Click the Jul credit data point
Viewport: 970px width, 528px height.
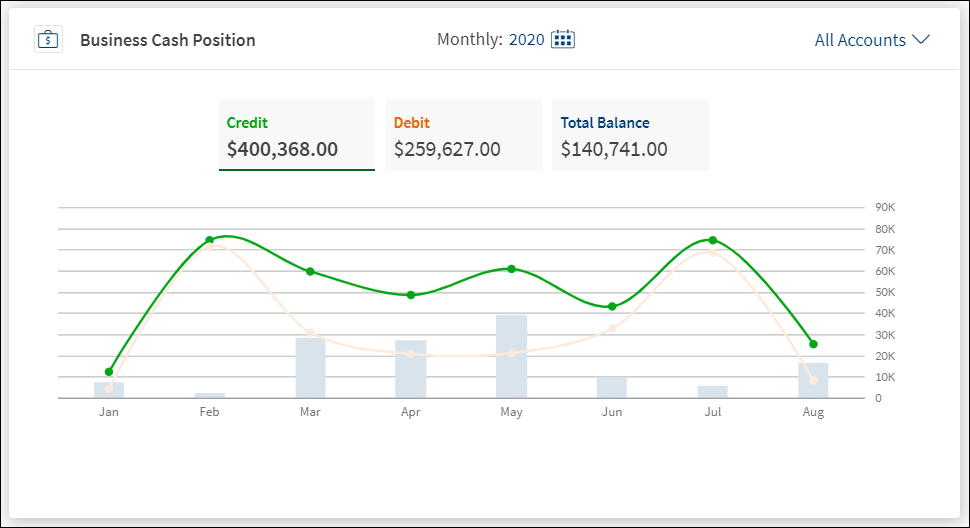pyautogui.click(x=713, y=240)
